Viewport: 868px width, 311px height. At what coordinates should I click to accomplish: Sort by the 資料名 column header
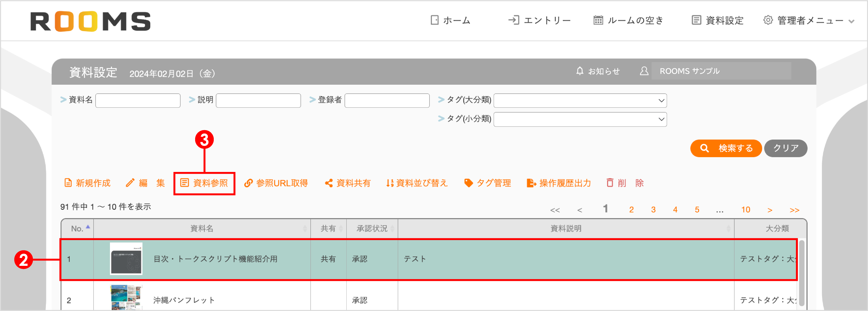pos(202,228)
